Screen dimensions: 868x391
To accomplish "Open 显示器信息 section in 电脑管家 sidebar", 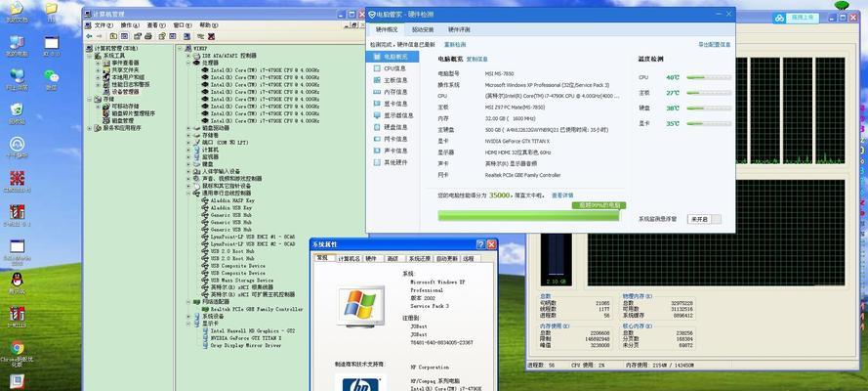I will point(394,115).
